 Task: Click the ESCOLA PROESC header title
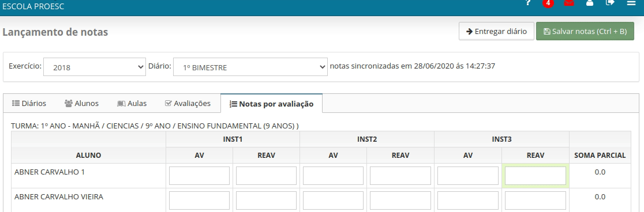(x=33, y=6)
